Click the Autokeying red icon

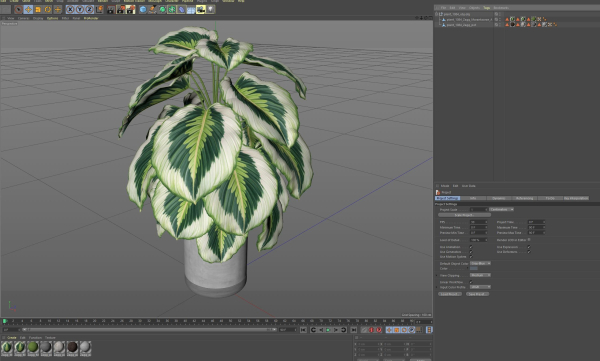coord(379,330)
